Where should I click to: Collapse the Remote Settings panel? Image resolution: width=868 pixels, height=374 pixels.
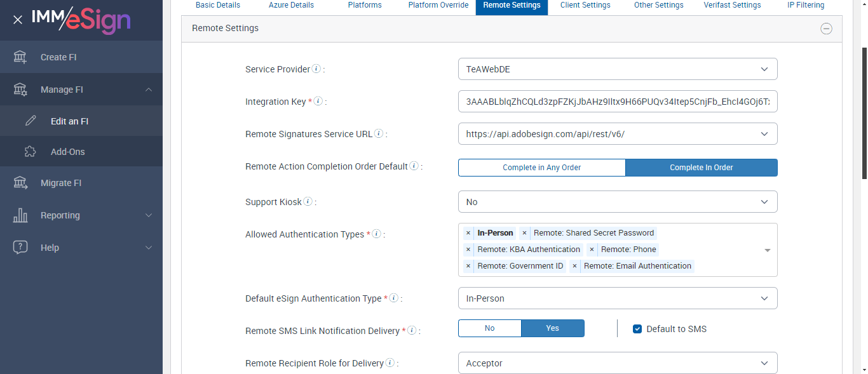[826, 29]
